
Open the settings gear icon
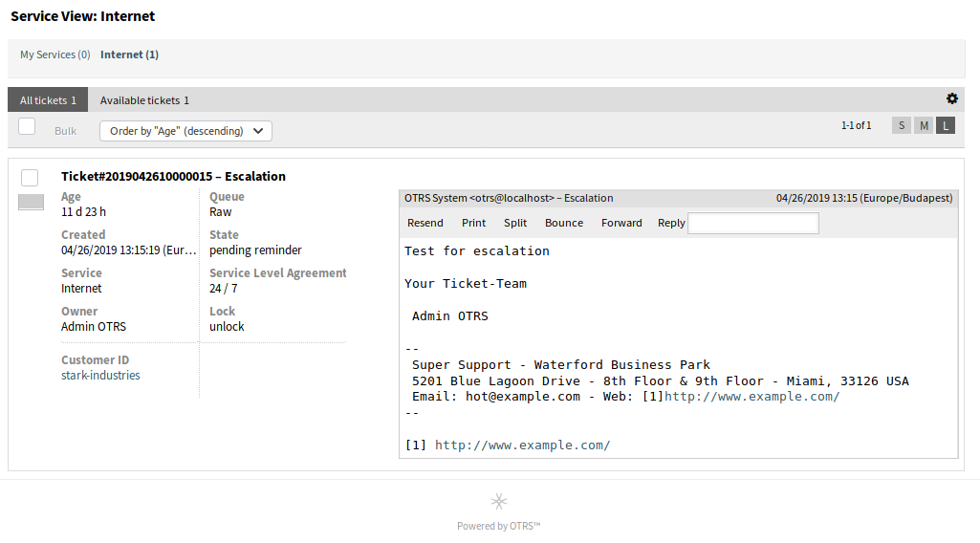click(952, 98)
